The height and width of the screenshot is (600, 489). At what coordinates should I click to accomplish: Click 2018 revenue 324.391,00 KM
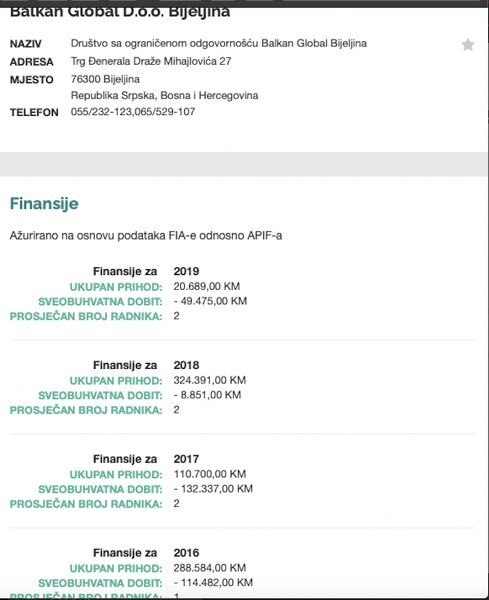(210, 380)
